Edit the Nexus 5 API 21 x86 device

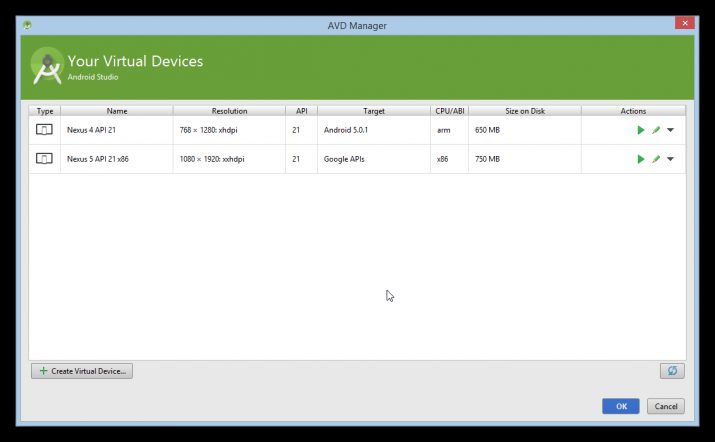coord(656,159)
